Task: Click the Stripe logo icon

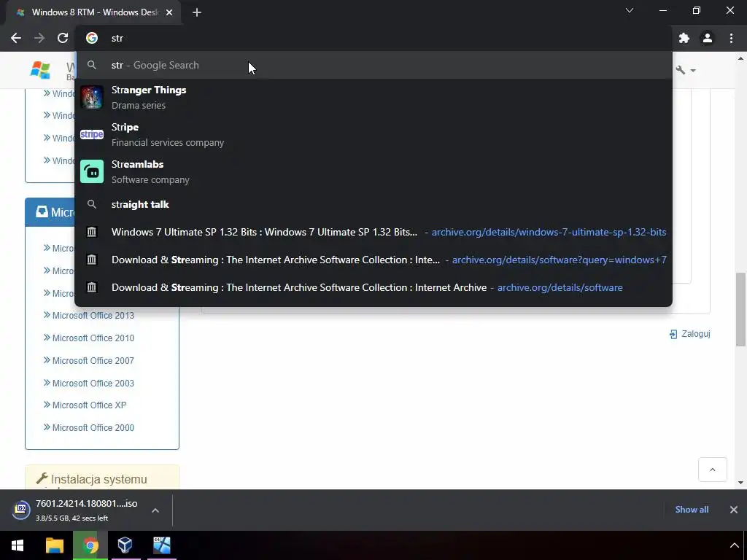Action: click(x=92, y=134)
